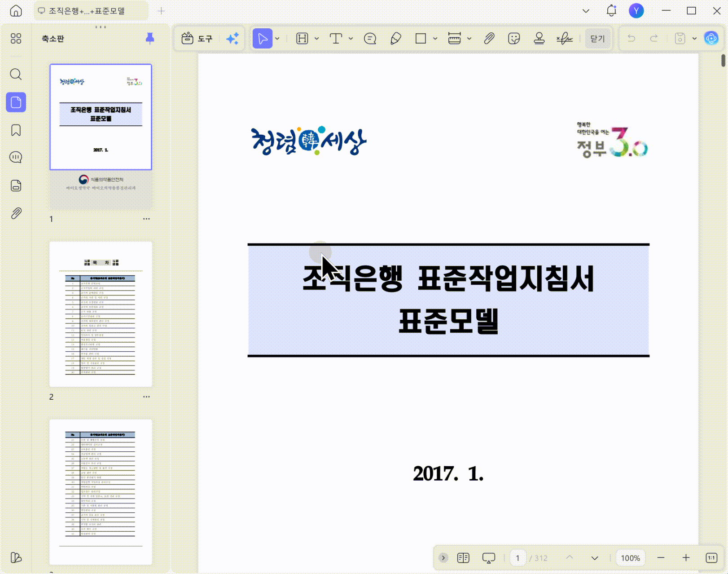Expand the shape tool dropdown

click(x=435, y=39)
